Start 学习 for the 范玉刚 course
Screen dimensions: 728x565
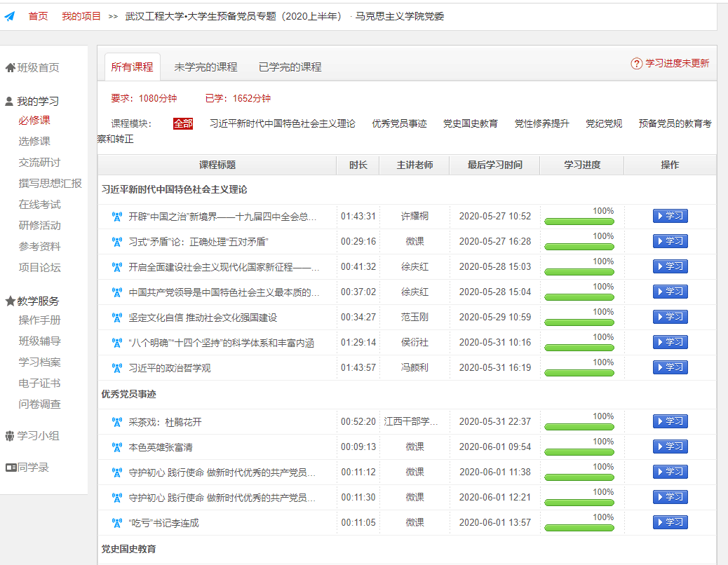click(x=670, y=317)
